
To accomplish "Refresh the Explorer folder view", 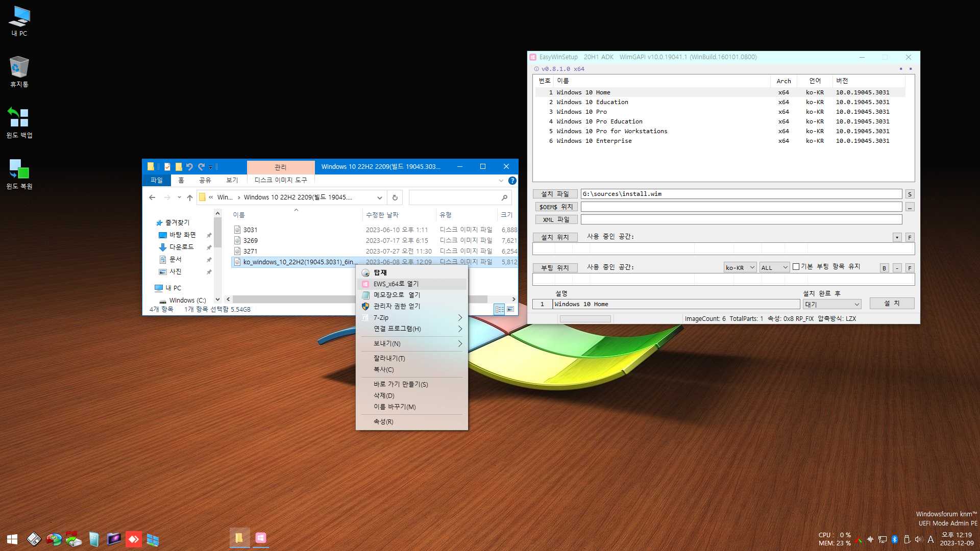I will pos(395,197).
